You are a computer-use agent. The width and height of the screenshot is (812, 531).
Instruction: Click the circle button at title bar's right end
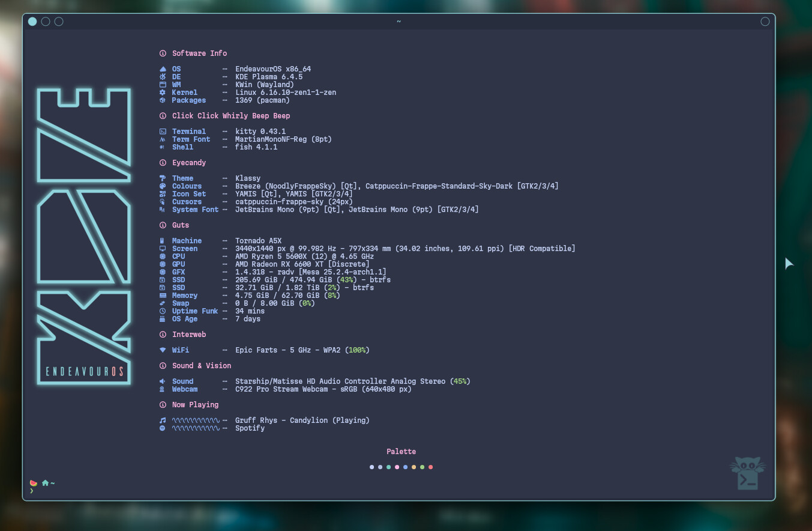point(765,22)
